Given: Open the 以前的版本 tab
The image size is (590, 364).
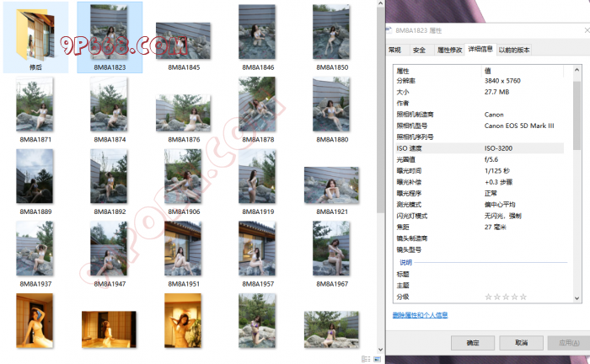Looking at the screenshot, I should [x=514, y=50].
